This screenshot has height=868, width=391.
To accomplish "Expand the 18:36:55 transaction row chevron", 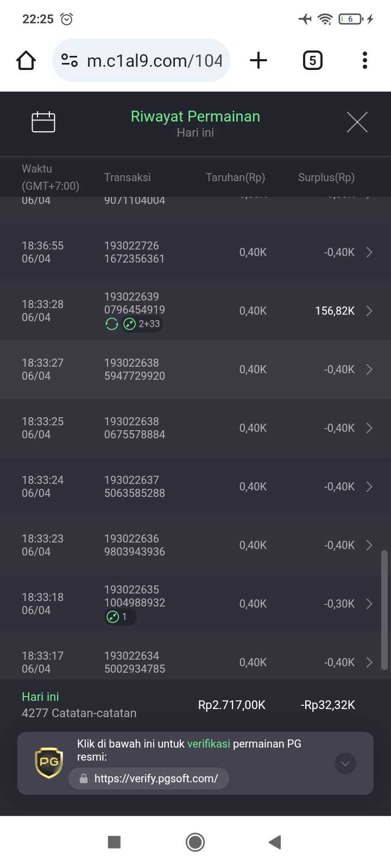I will click(x=369, y=252).
